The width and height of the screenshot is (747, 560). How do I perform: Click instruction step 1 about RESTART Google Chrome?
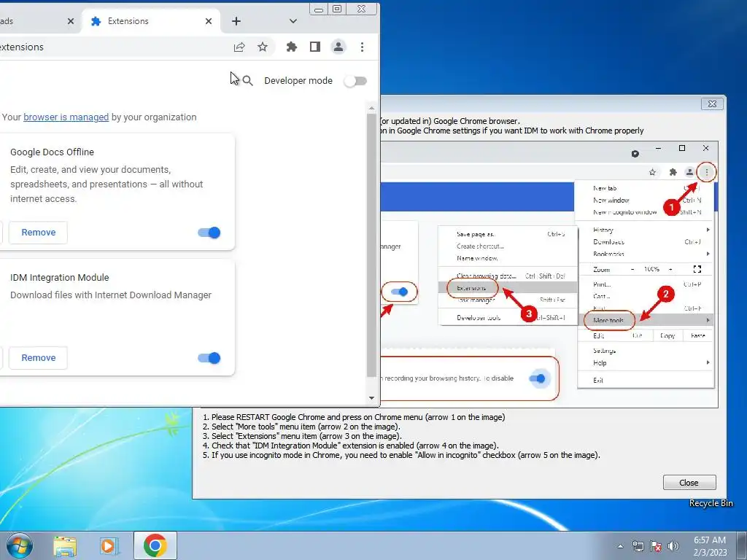point(354,417)
